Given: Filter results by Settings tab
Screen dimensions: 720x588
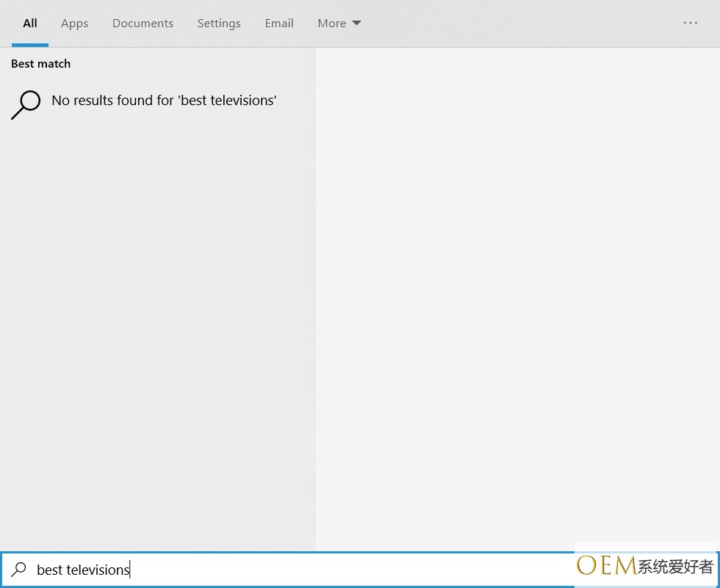Looking at the screenshot, I should tap(219, 24).
